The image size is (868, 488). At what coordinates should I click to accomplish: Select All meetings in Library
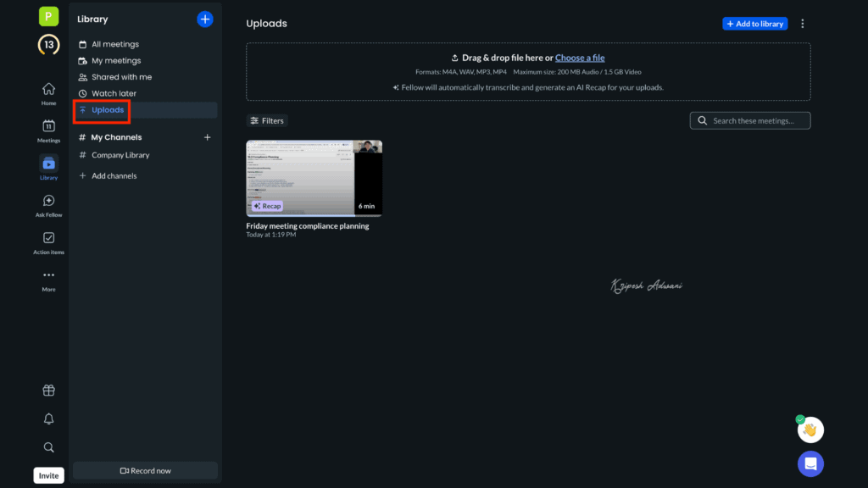114,44
